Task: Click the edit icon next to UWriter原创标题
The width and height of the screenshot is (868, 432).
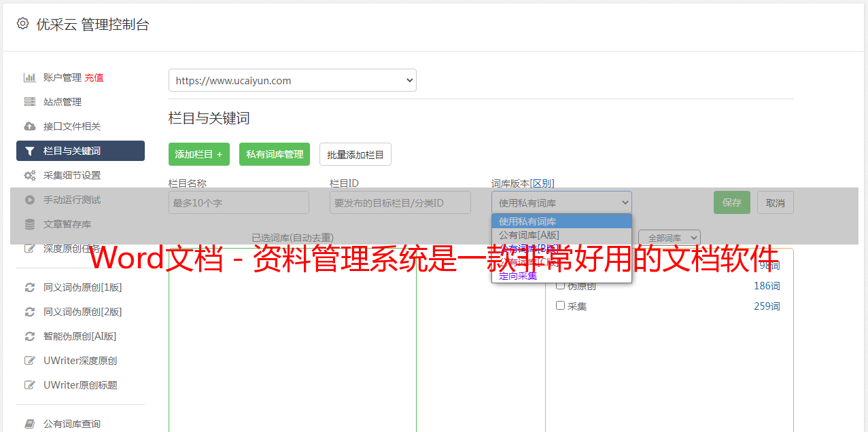Action: click(29, 385)
